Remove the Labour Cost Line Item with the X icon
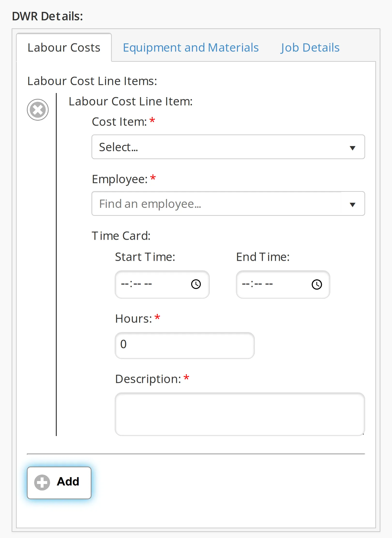Viewport: 392px width, 538px height. pos(38,110)
